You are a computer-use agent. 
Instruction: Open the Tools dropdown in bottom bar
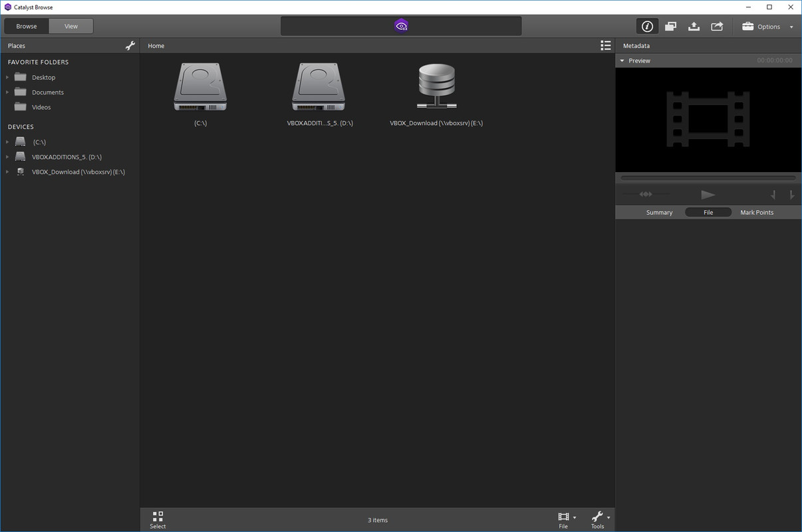601,520
